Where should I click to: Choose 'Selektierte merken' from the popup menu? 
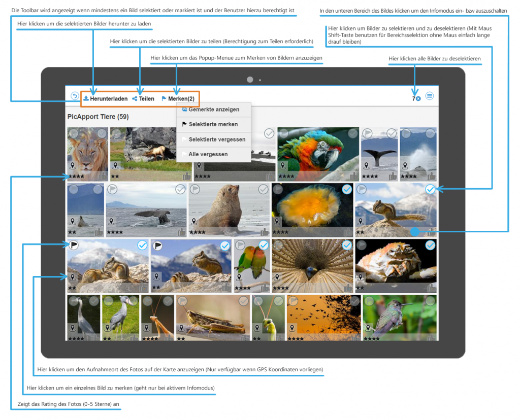point(213,124)
